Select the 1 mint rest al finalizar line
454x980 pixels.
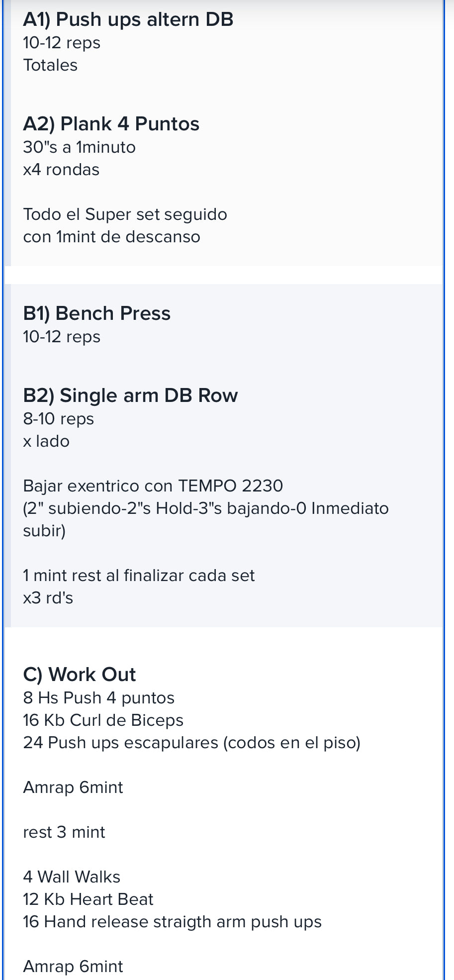tap(139, 575)
